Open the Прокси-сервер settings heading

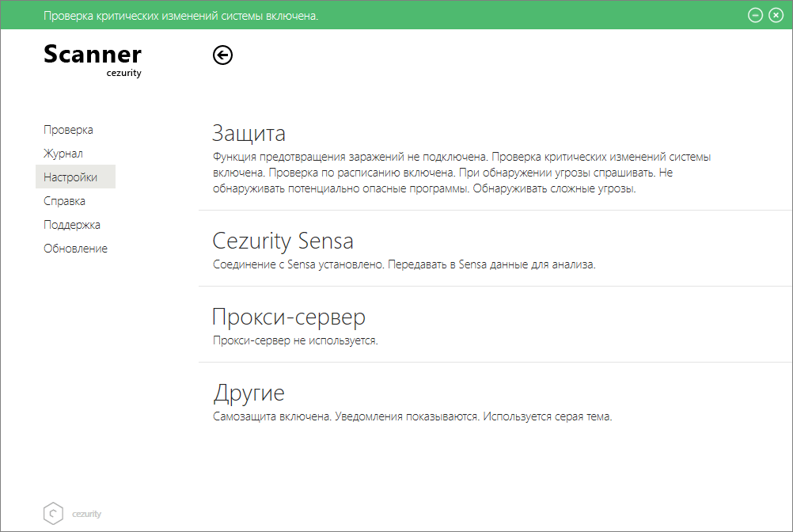coord(289,317)
